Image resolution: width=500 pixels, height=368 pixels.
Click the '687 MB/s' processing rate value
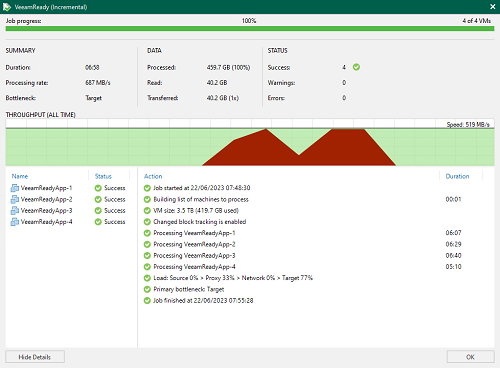click(x=98, y=83)
